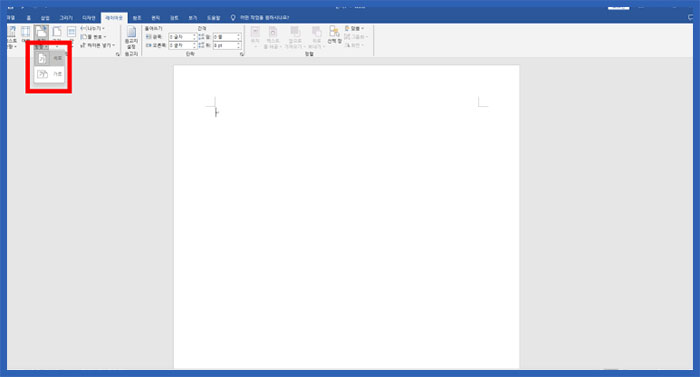Toggle the page orientation (용지 방향) button

[x=42, y=38]
